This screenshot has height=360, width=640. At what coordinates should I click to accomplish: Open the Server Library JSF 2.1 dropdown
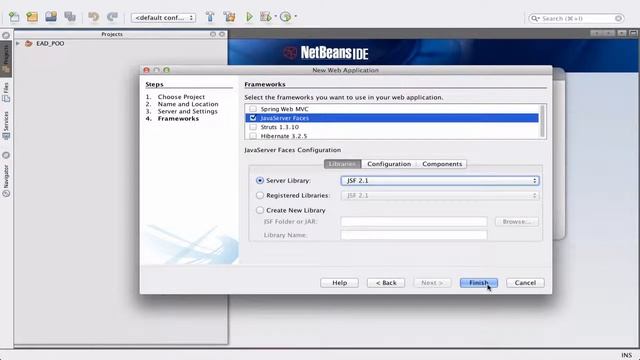[440, 180]
